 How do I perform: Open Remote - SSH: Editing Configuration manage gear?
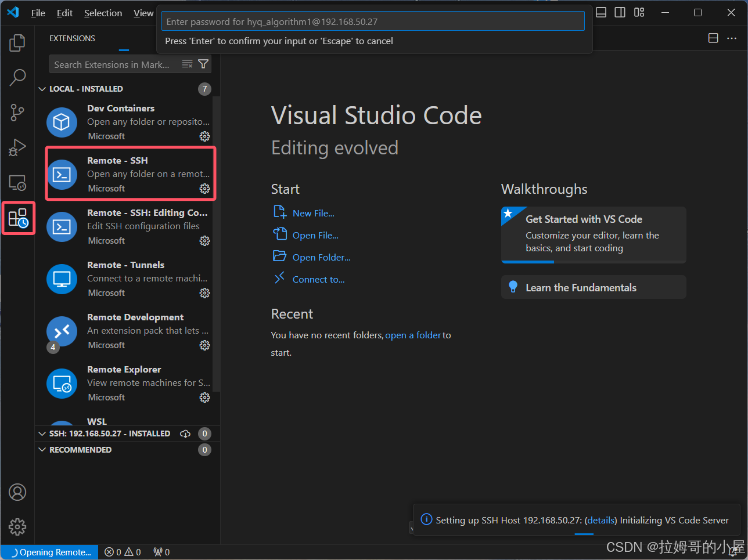pos(204,241)
